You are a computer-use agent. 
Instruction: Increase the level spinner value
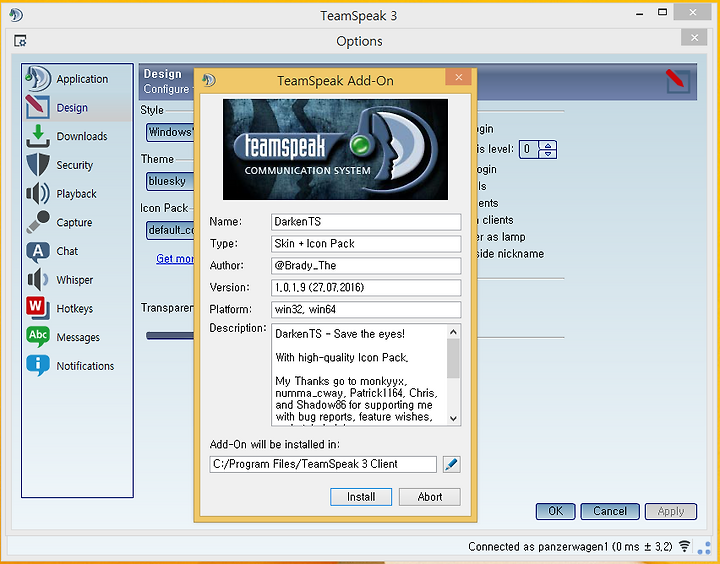coord(548,145)
